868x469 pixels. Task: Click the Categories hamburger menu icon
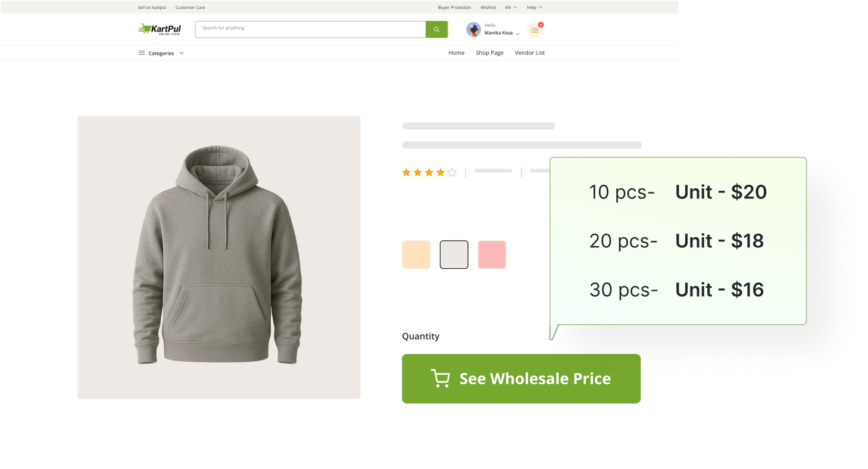point(142,53)
